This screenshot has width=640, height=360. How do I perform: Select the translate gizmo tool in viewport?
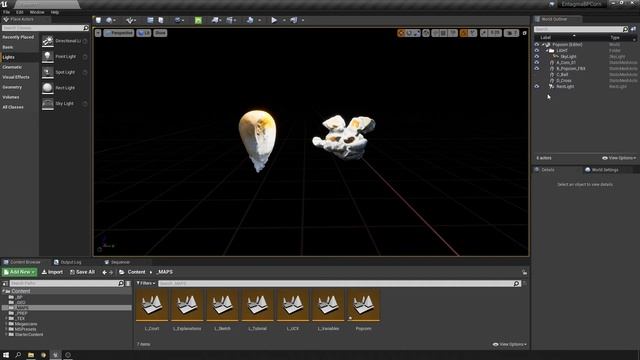tap(401, 33)
